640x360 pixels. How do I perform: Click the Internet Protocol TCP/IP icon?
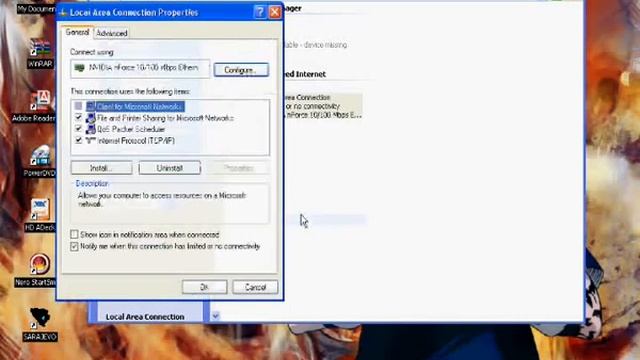click(x=91, y=141)
